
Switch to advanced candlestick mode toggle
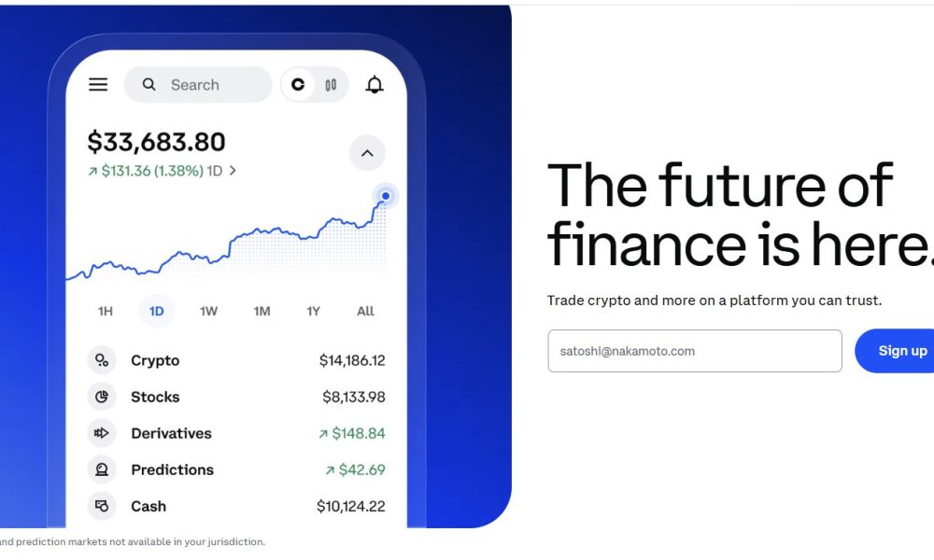(x=331, y=85)
